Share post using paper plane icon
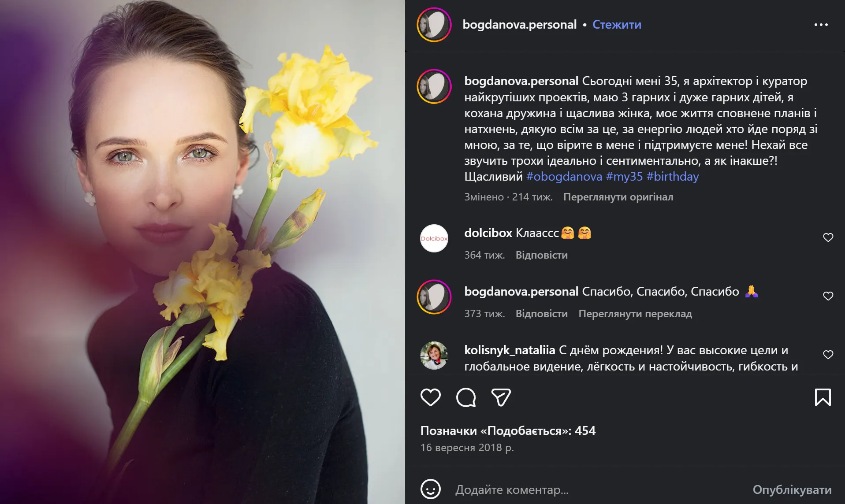The height and width of the screenshot is (504, 845). 501,397
